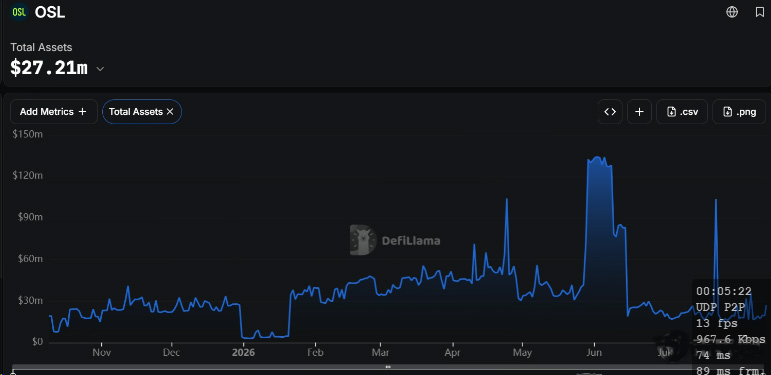The image size is (771, 375).
Task: Click the 00:05:22 timer in the overlay
Action: click(723, 291)
